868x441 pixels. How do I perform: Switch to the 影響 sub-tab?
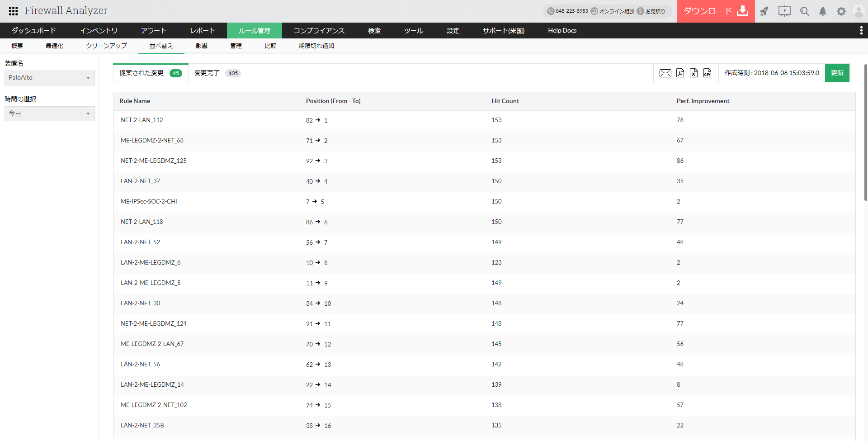202,46
